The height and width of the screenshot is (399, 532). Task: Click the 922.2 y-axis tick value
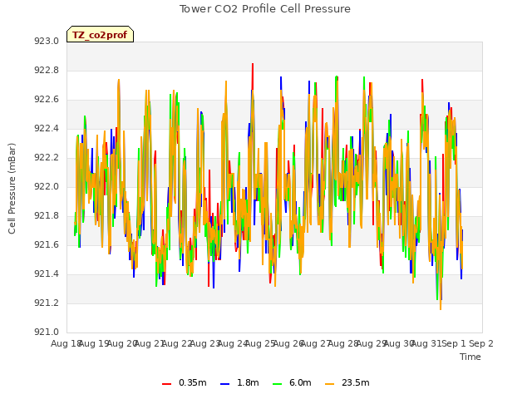(47, 157)
